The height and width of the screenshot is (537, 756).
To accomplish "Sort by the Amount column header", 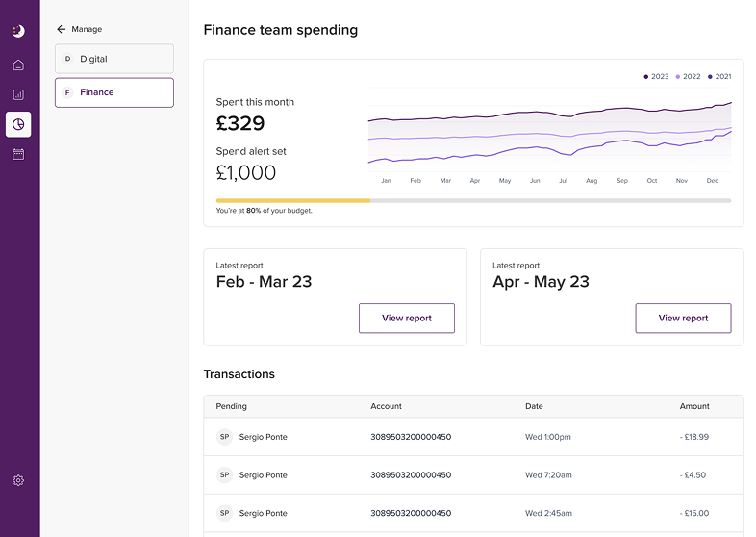I will 693,406.
